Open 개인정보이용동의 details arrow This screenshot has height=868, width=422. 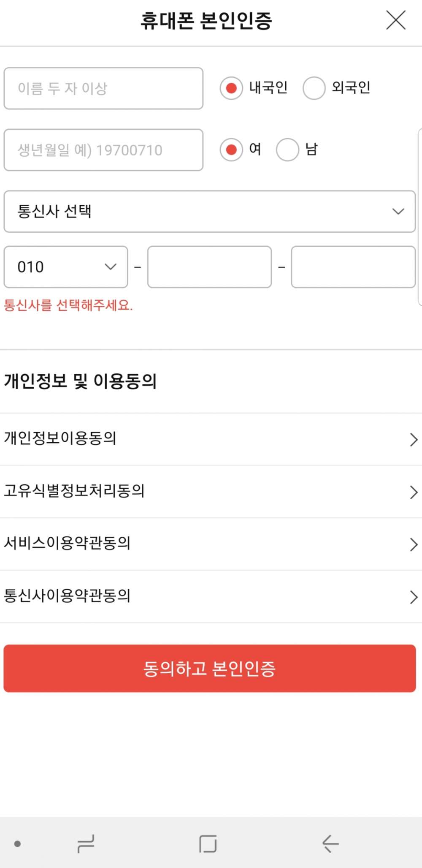(x=414, y=439)
